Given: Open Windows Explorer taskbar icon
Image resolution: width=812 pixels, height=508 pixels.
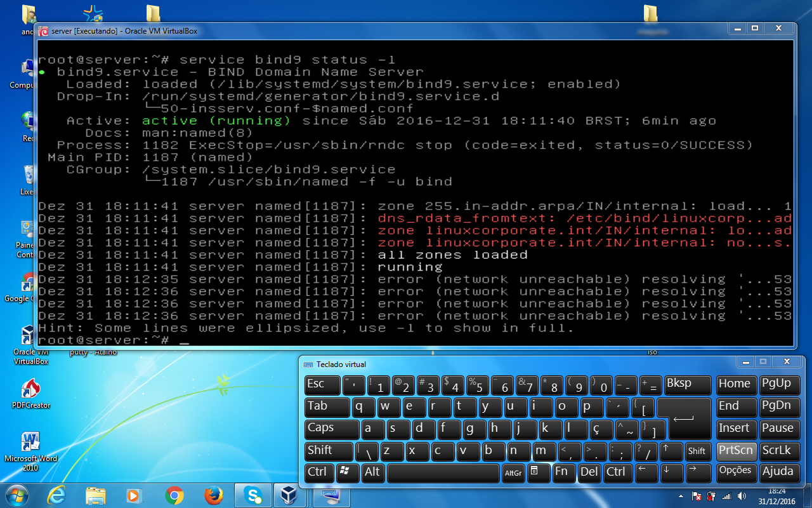Looking at the screenshot, I should [x=95, y=495].
